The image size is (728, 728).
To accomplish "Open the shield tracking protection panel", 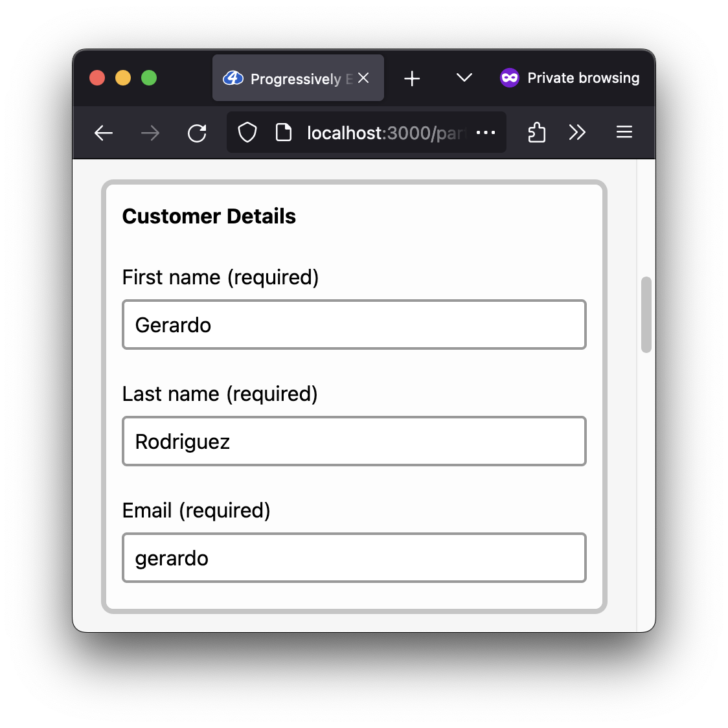I will (247, 133).
